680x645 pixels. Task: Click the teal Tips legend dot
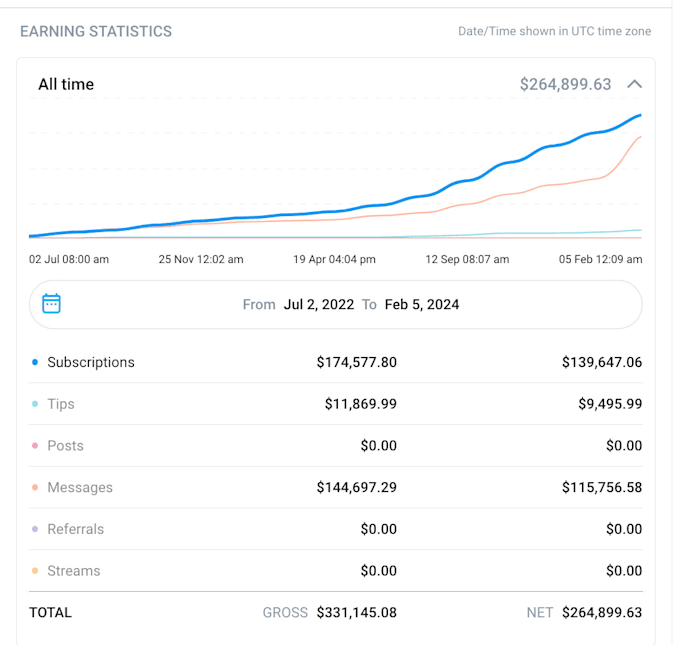pos(36,404)
